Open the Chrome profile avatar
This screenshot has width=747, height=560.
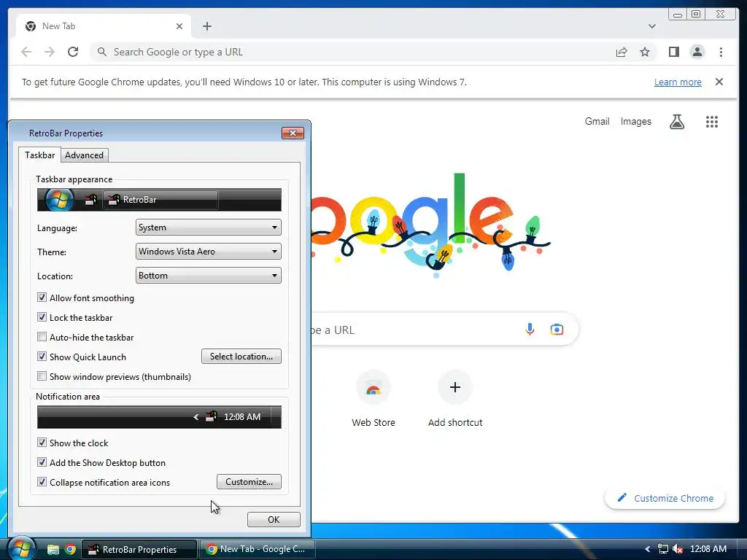pyautogui.click(x=697, y=52)
